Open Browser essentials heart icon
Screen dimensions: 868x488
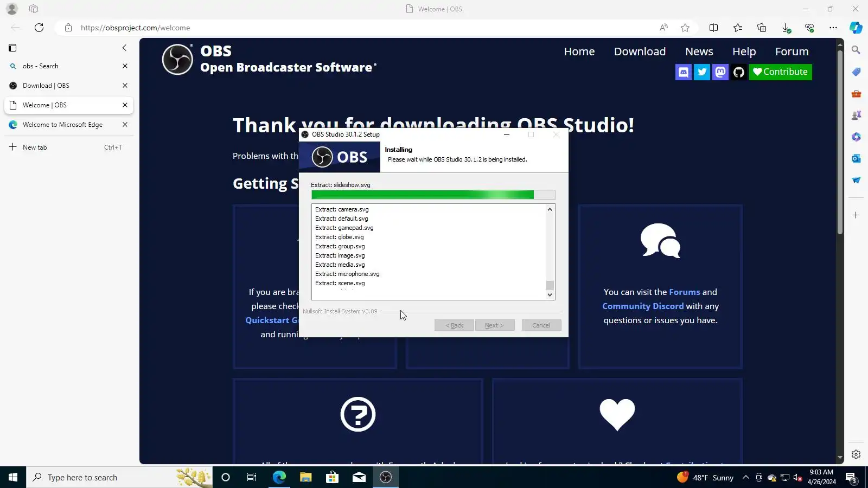pos(809,28)
